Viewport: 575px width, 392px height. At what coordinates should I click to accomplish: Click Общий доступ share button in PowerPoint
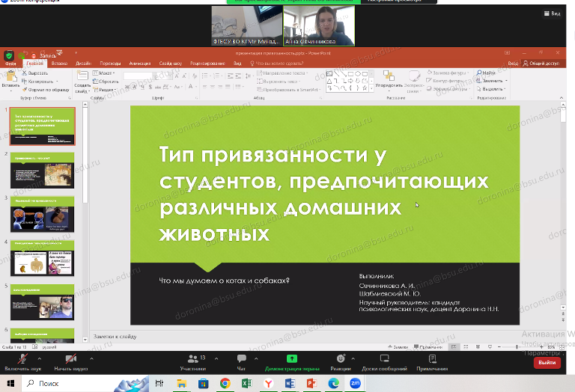541,64
